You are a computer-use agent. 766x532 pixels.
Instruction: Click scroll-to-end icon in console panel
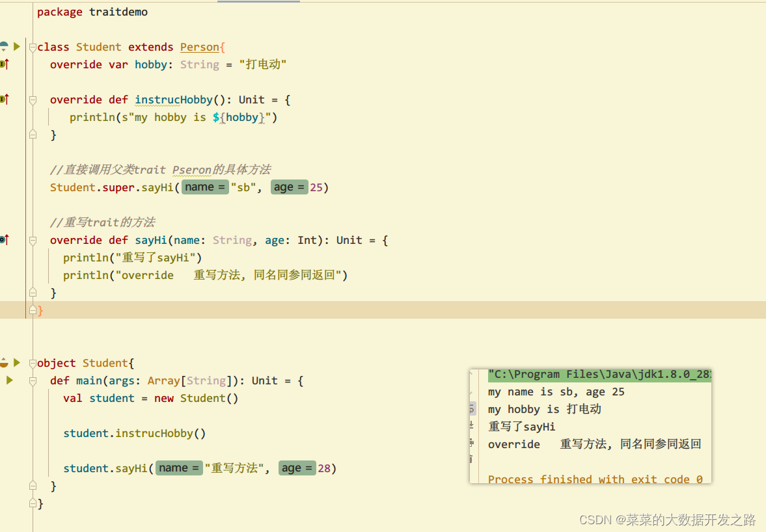[471, 425]
